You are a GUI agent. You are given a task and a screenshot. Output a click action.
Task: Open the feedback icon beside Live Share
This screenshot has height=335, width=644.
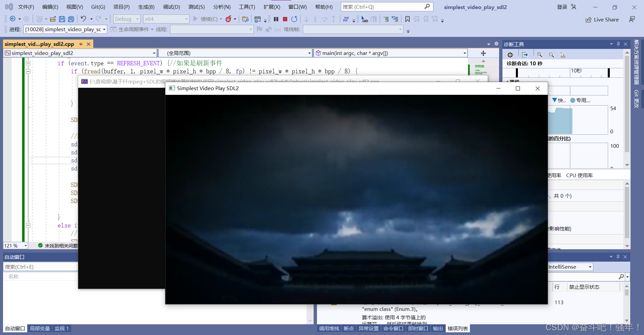[632, 19]
